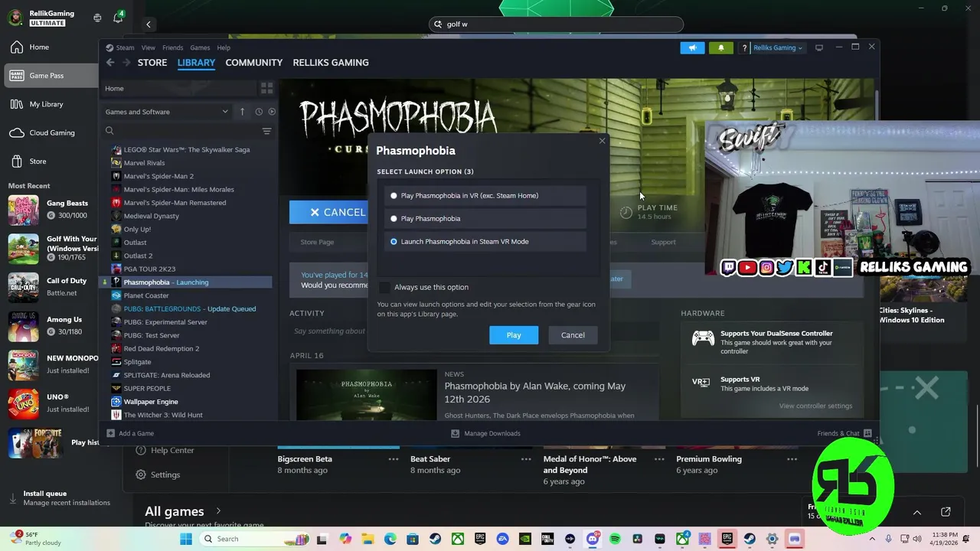Viewport: 980px width, 551px height.
Task: Select Outlast 2 in the library list
Action: pos(138,256)
